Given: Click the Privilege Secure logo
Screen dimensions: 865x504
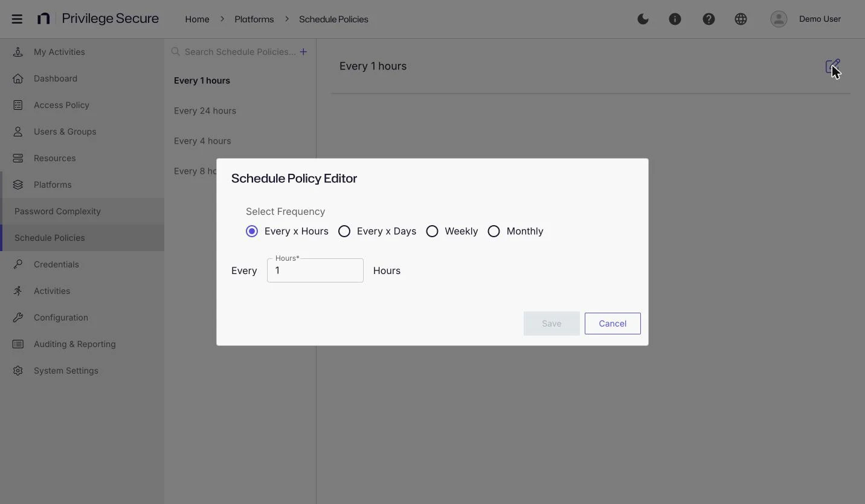Looking at the screenshot, I should [x=98, y=19].
